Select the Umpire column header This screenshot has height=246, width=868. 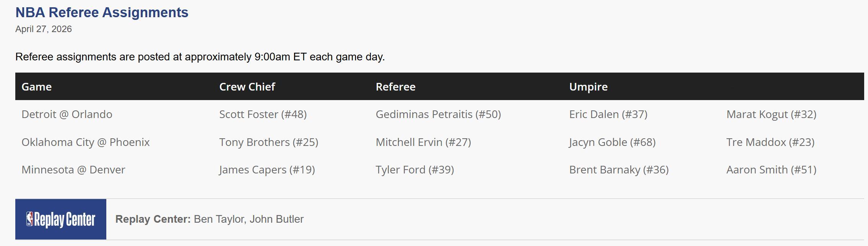[588, 87]
